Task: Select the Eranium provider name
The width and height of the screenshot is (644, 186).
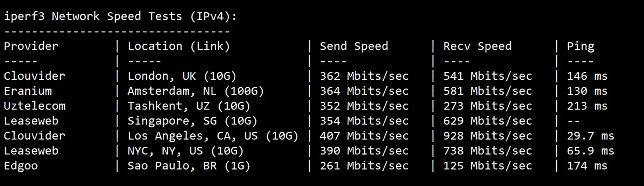Action: click(28, 91)
